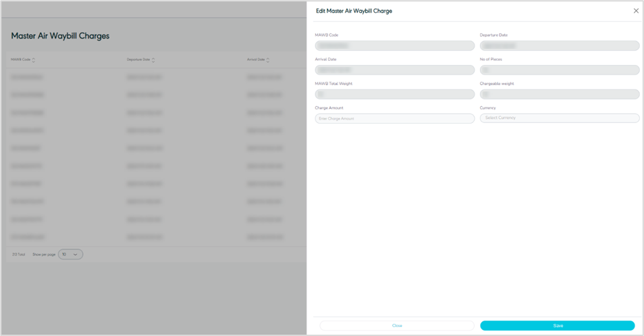Click the Departure Date column header text
This screenshot has width=644, height=336.
point(138,60)
